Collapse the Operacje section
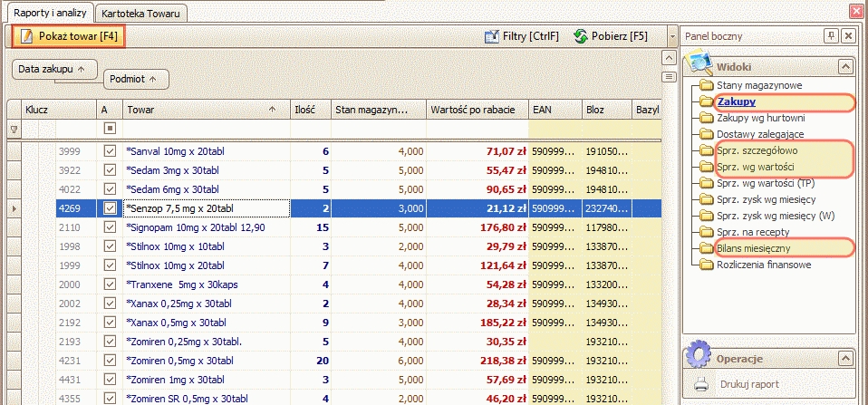Viewport: 868px width, 405px height. coord(845,358)
